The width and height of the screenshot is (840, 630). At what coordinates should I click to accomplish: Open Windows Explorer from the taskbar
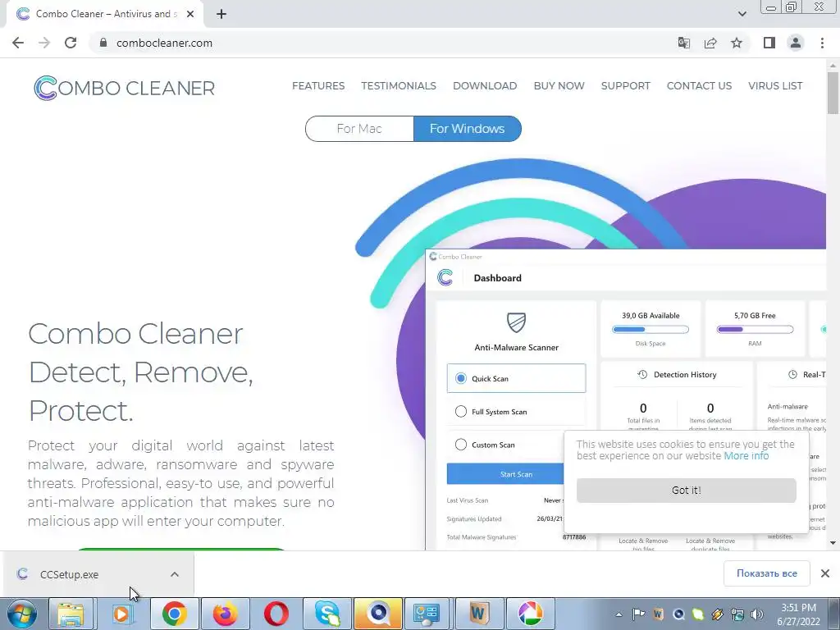pyautogui.click(x=71, y=614)
